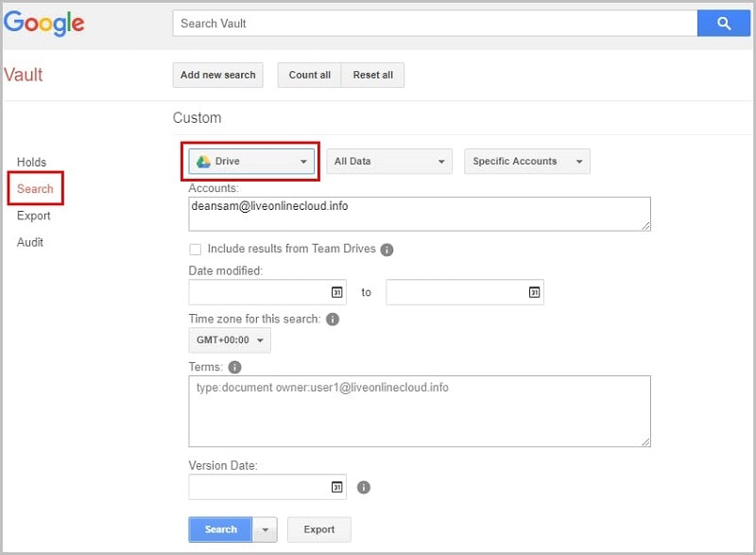Open the Audit section from sidebar

pos(30,242)
